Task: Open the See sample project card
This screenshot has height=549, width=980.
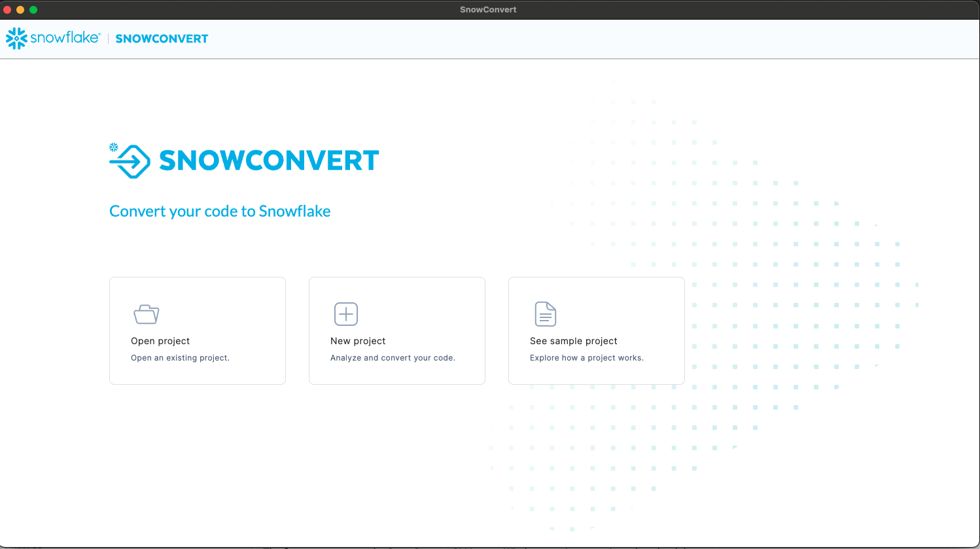Action: (596, 330)
